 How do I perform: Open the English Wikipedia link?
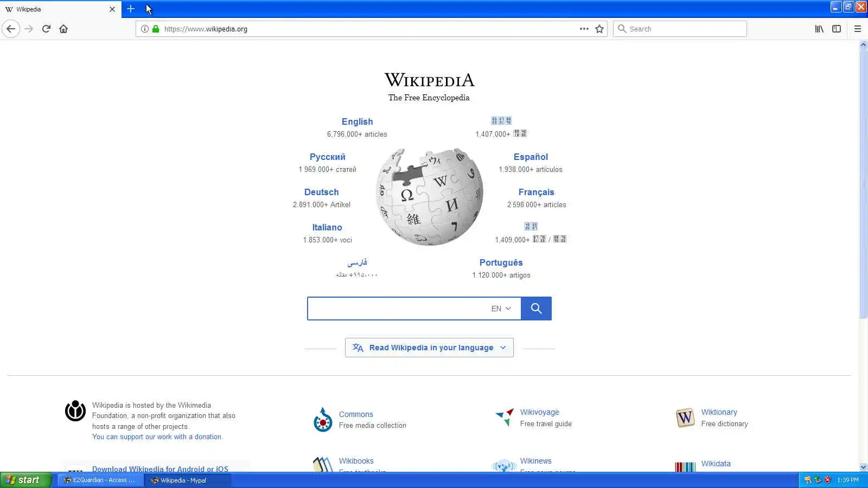click(357, 121)
